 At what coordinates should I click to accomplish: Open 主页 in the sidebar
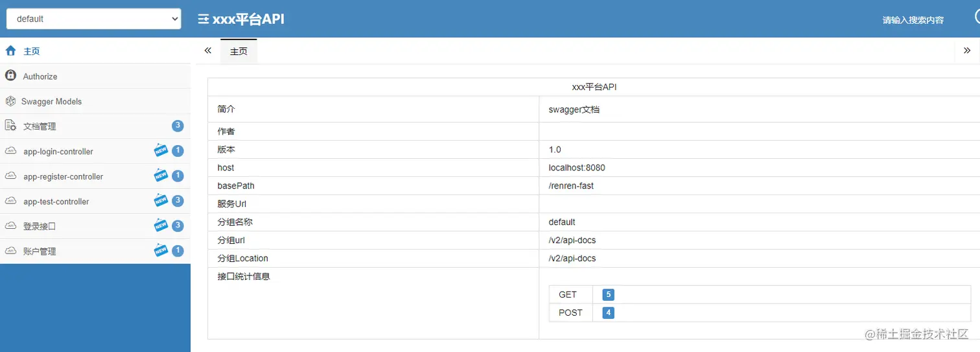(95, 51)
